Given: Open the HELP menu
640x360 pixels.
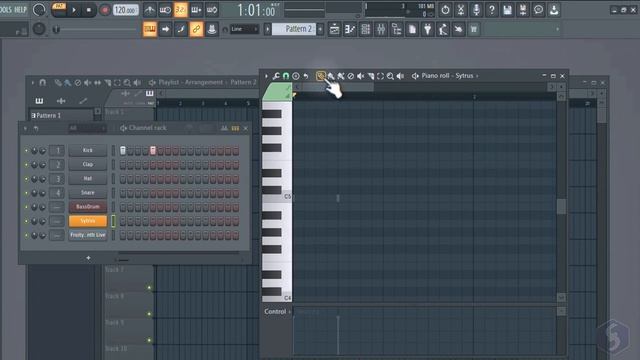Looking at the screenshot, I should coord(20,9).
